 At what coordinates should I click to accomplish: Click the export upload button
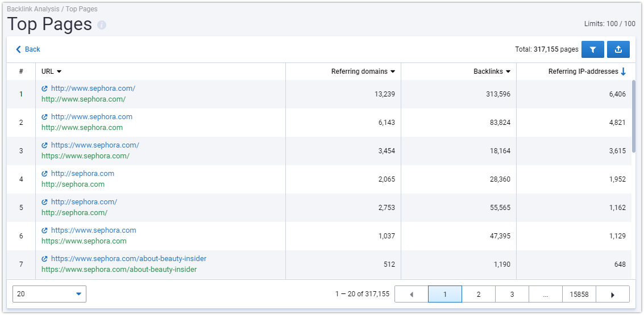pyautogui.click(x=618, y=49)
